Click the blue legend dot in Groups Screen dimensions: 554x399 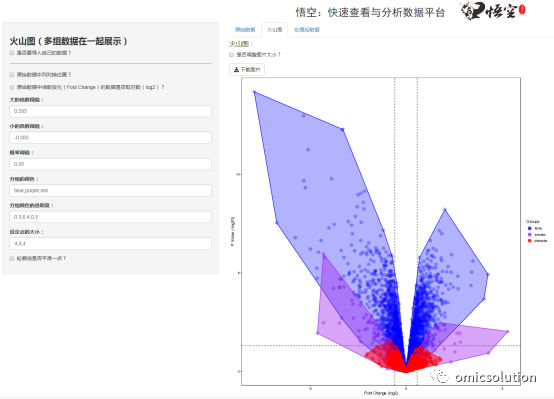point(529,228)
